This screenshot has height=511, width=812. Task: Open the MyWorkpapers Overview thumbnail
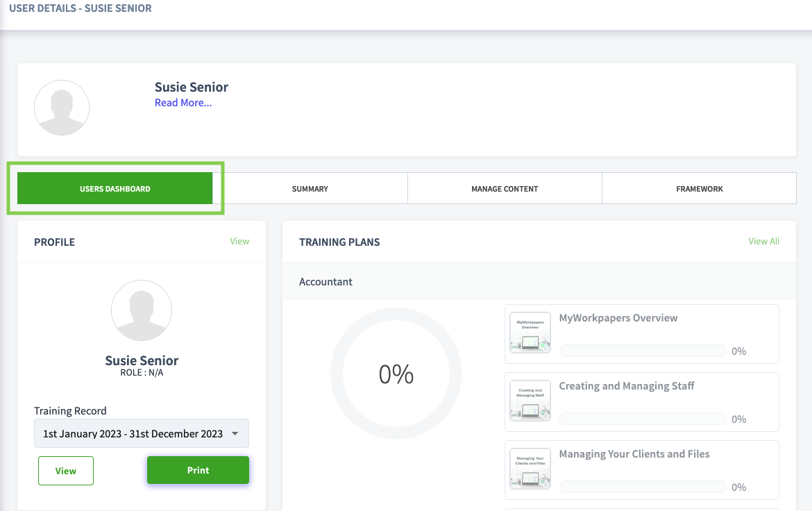[x=530, y=332]
